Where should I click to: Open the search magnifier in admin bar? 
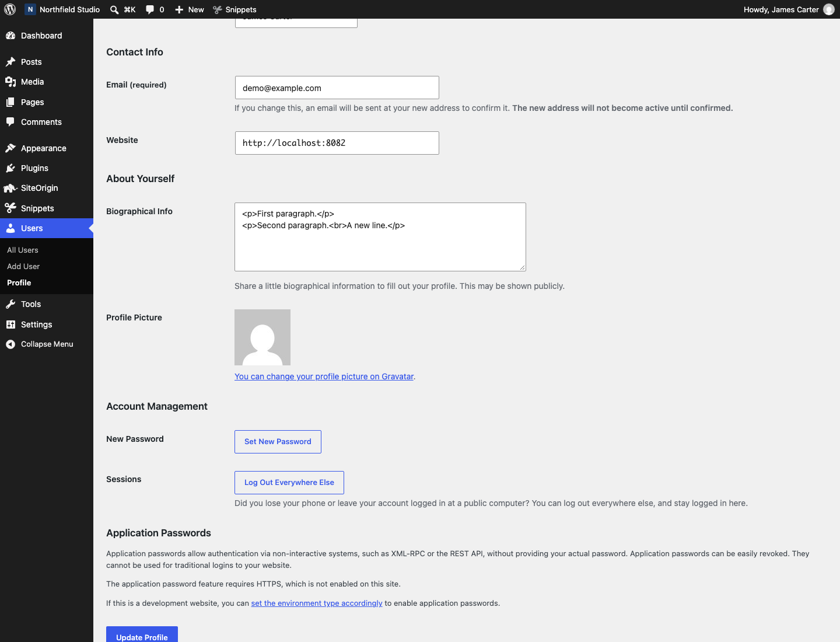click(x=114, y=9)
